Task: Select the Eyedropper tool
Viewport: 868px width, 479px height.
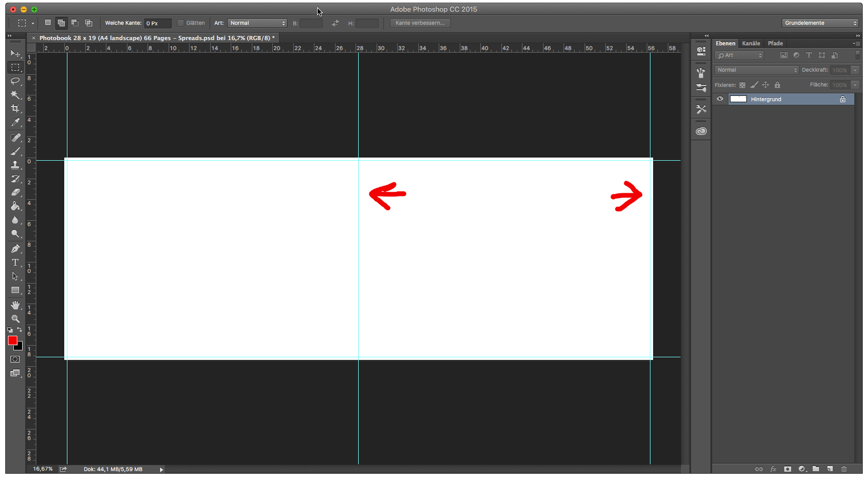Action: pos(15,122)
